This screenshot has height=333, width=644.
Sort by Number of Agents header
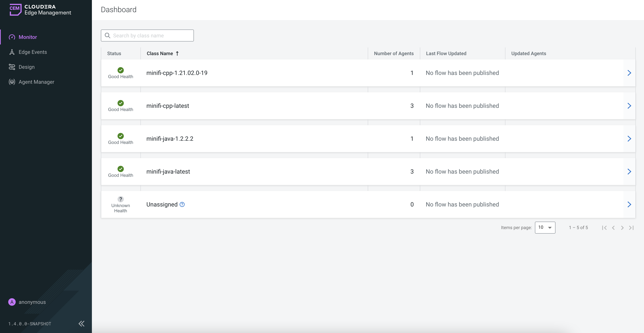394,54
